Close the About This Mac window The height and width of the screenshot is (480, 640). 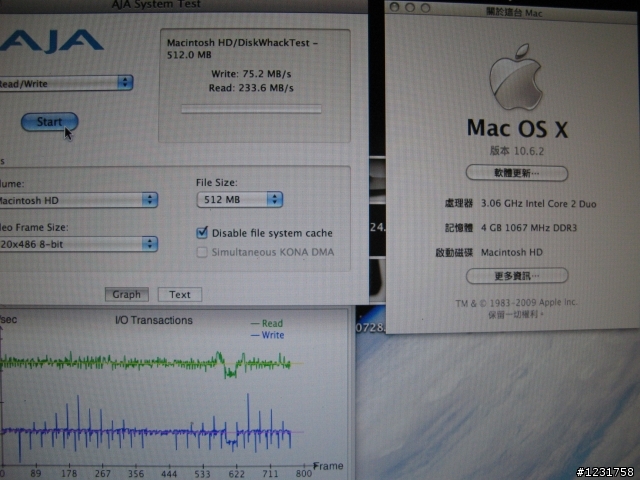[x=394, y=7]
